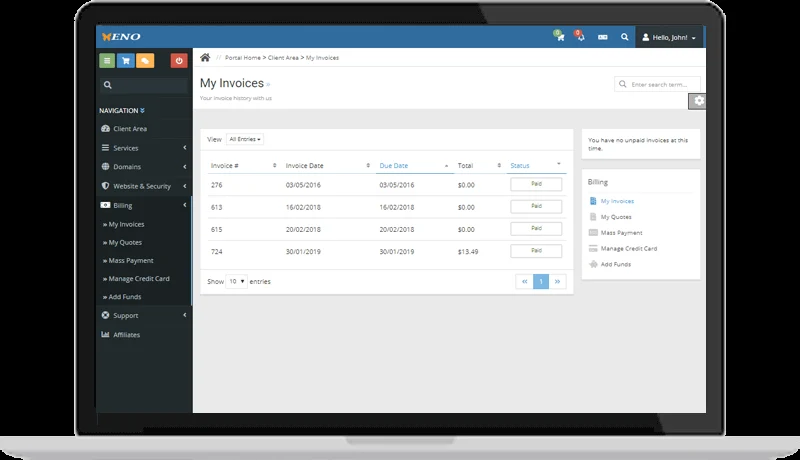The height and width of the screenshot is (460, 800).
Task: Click Paid status for invoice 724
Action: coord(536,251)
